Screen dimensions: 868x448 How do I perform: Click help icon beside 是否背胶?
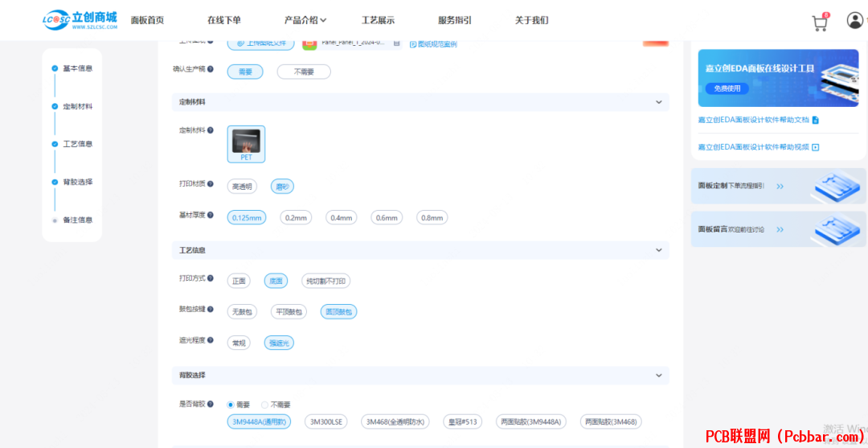(x=211, y=405)
